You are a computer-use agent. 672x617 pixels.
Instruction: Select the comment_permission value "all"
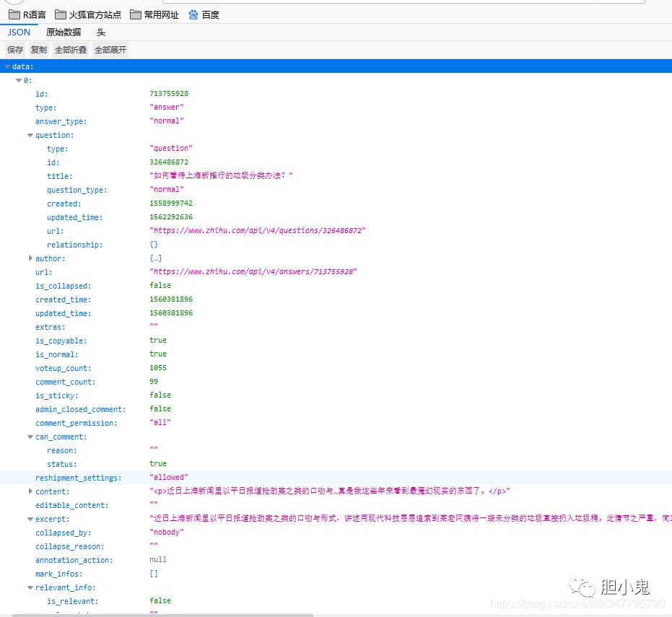160,422
